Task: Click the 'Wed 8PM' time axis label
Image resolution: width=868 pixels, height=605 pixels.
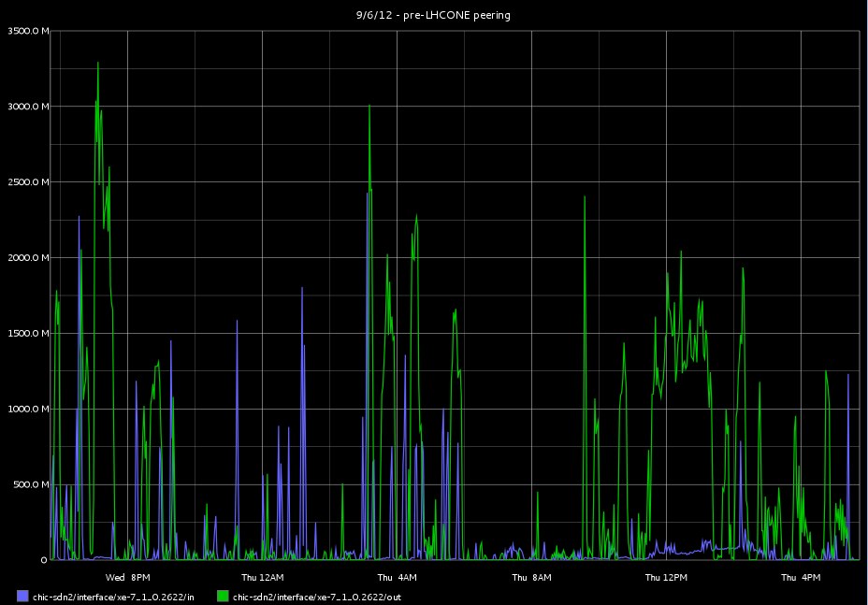Action: point(127,577)
